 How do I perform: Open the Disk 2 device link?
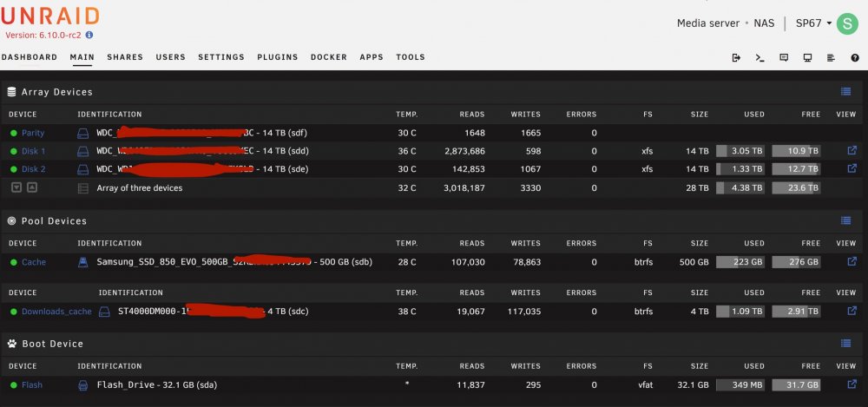pyautogui.click(x=34, y=169)
